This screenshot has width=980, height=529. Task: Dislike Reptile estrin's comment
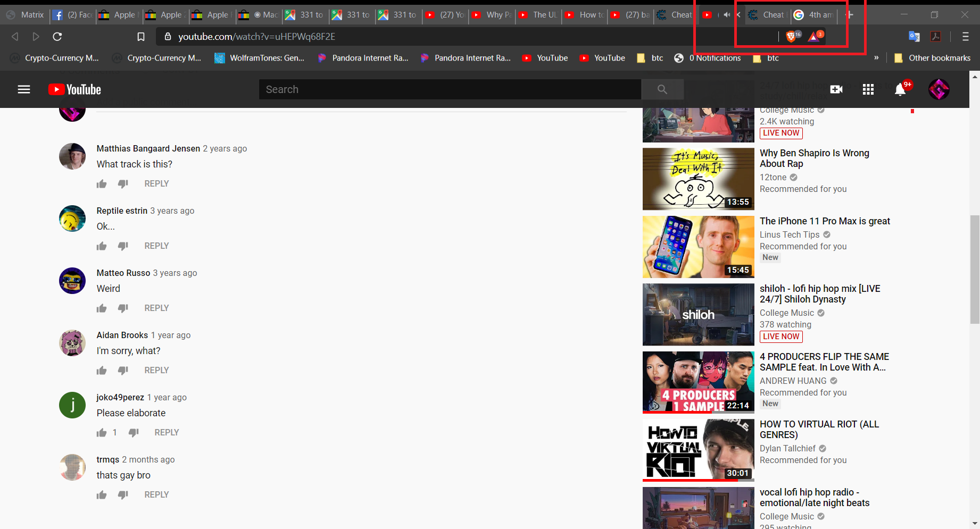tap(123, 246)
